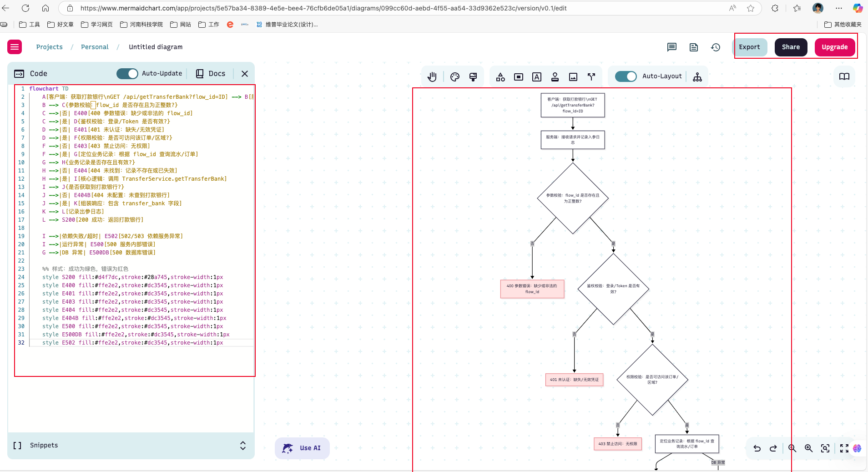Open the comments panel icon
Image resolution: width=868 pixels, height=472 pixels.
pyautogui.click(x=672, y=47)
